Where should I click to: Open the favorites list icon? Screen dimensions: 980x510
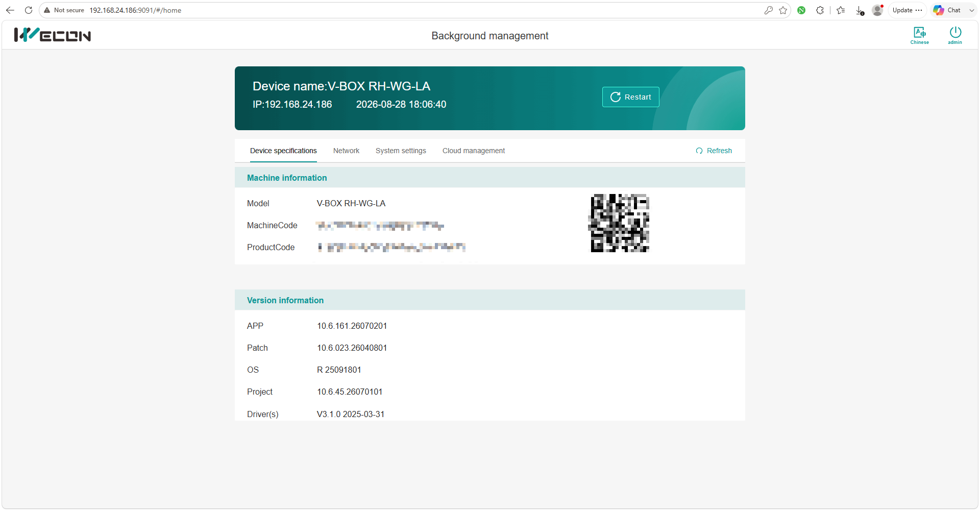(841, 10)
